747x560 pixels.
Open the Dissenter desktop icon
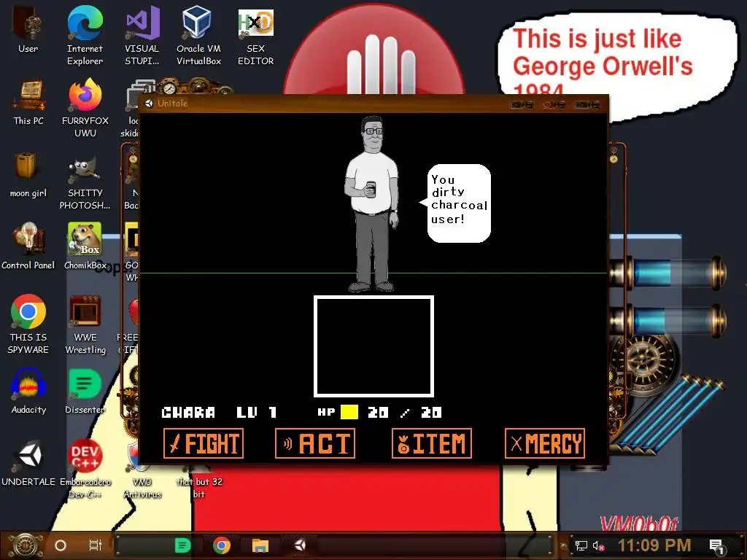click(85, 391)
